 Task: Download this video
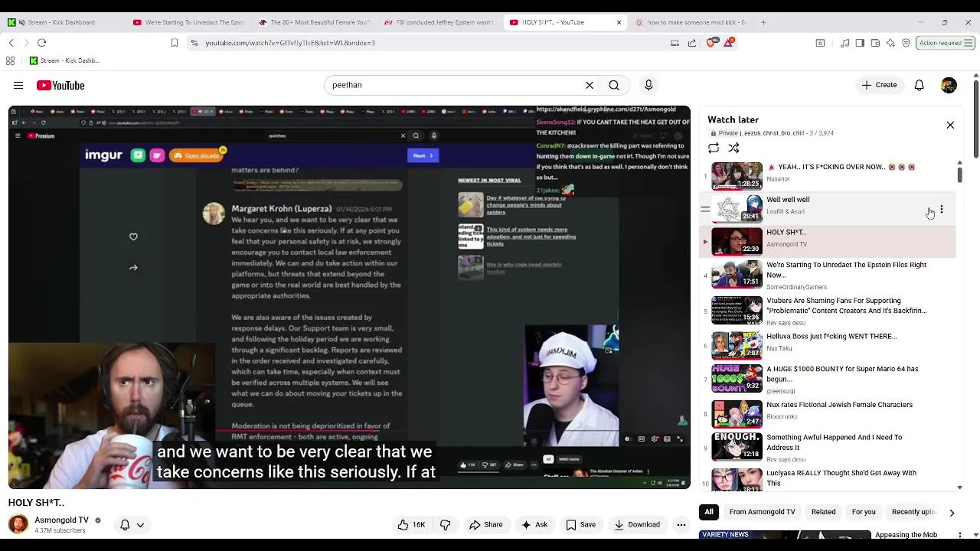coord(639,525)
